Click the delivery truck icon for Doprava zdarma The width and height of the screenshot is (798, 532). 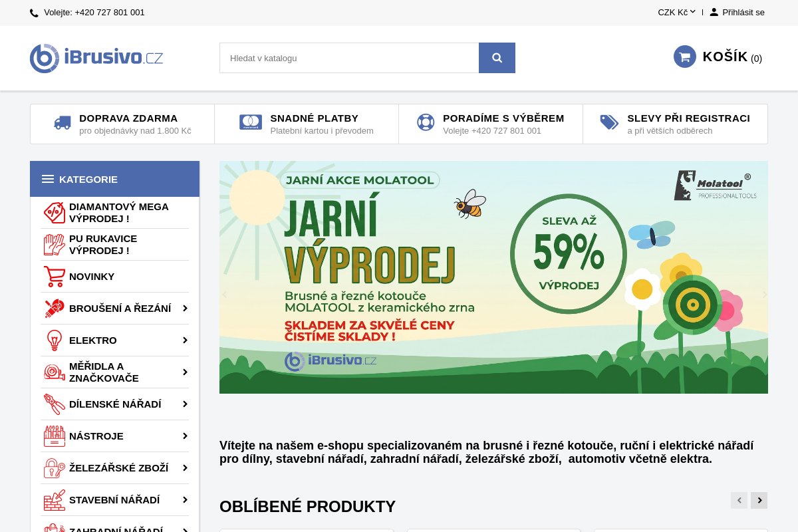[63, 122]
